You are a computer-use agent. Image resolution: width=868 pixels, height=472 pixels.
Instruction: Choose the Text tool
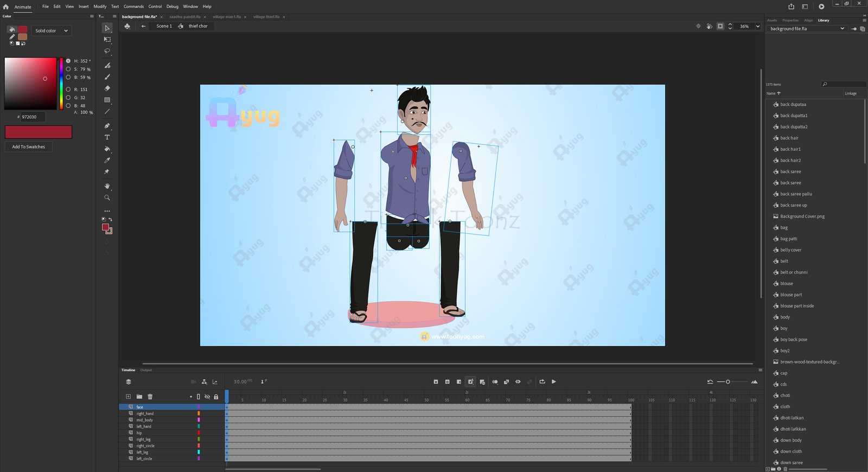(x=107, y=137)
